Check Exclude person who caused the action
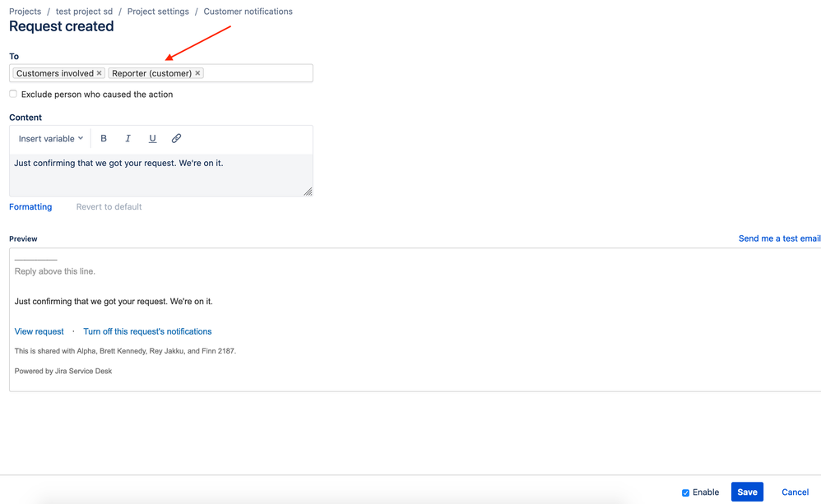The width and height of the screenshot is (821, 504). (x=13, y=95)
